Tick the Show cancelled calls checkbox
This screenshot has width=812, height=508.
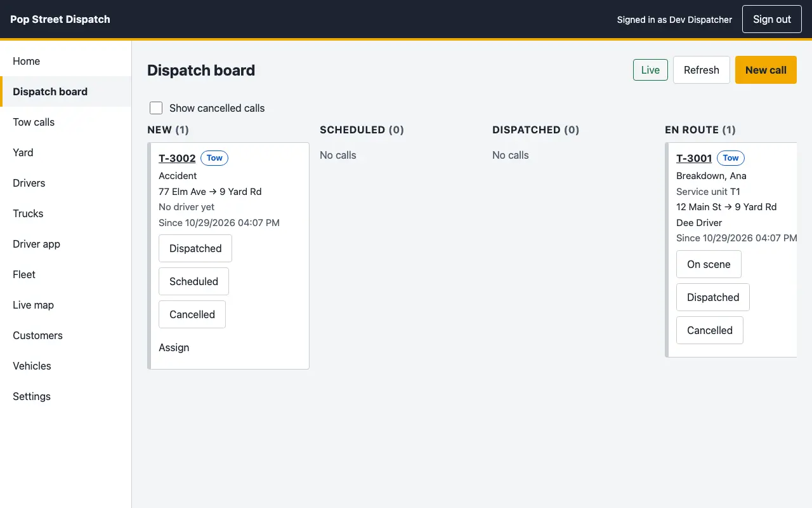point(156,108)
